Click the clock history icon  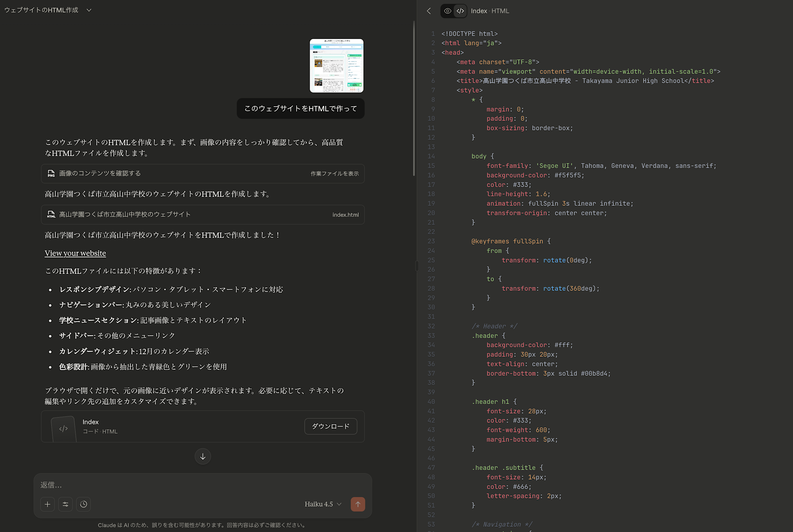pyautogui.click(x=83, y=504)
